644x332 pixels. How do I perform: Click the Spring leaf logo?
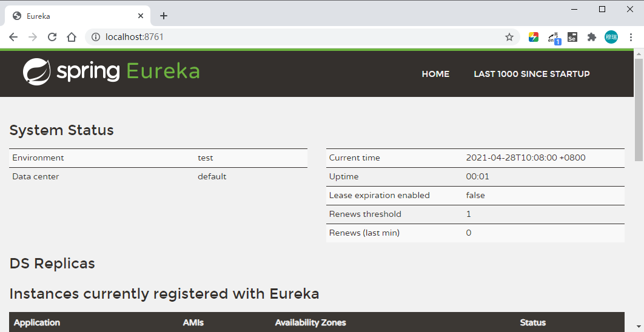36,72
